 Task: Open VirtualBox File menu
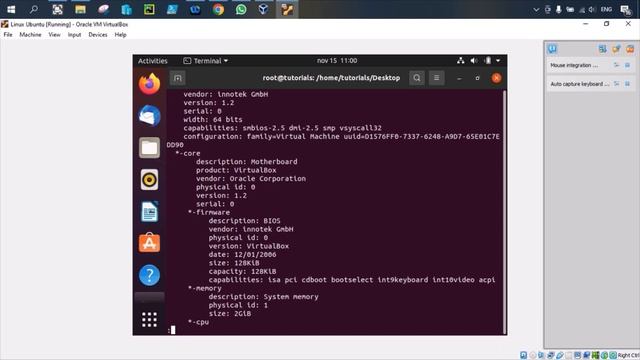(x=8, y=35)
